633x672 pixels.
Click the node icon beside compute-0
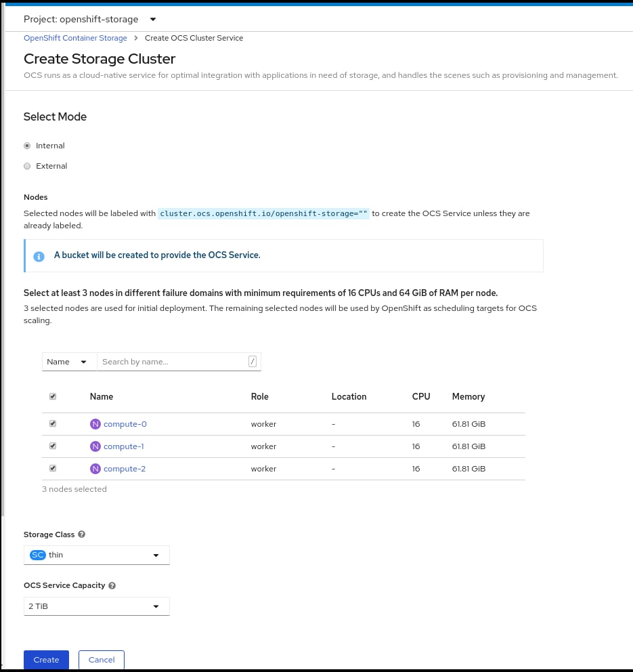click(x=95, y=424)
